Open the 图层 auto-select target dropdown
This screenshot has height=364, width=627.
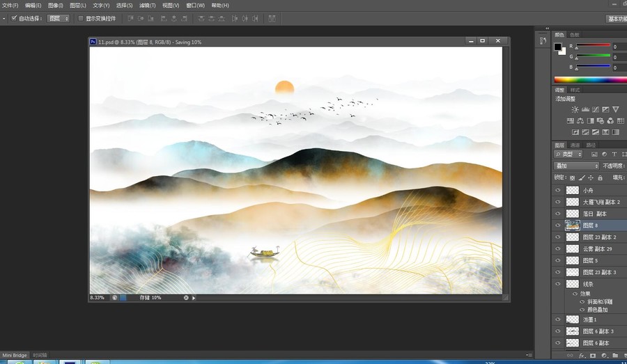point(59,18)
